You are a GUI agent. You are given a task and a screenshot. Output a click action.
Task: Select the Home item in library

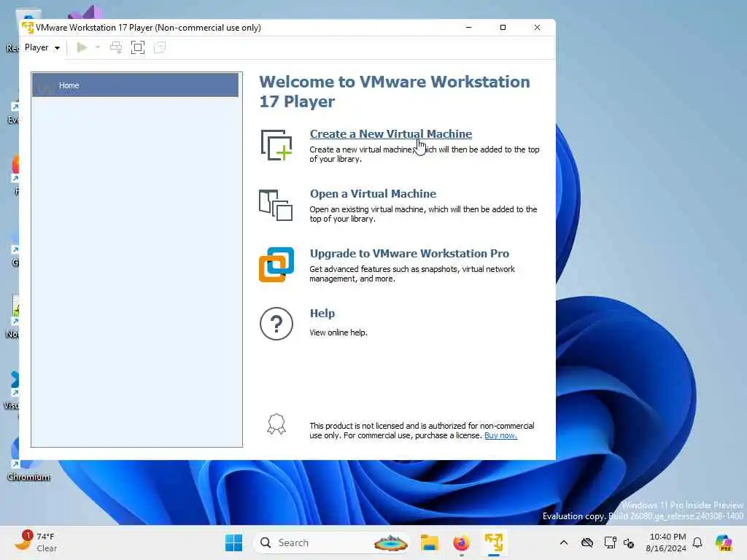(135, 85)
